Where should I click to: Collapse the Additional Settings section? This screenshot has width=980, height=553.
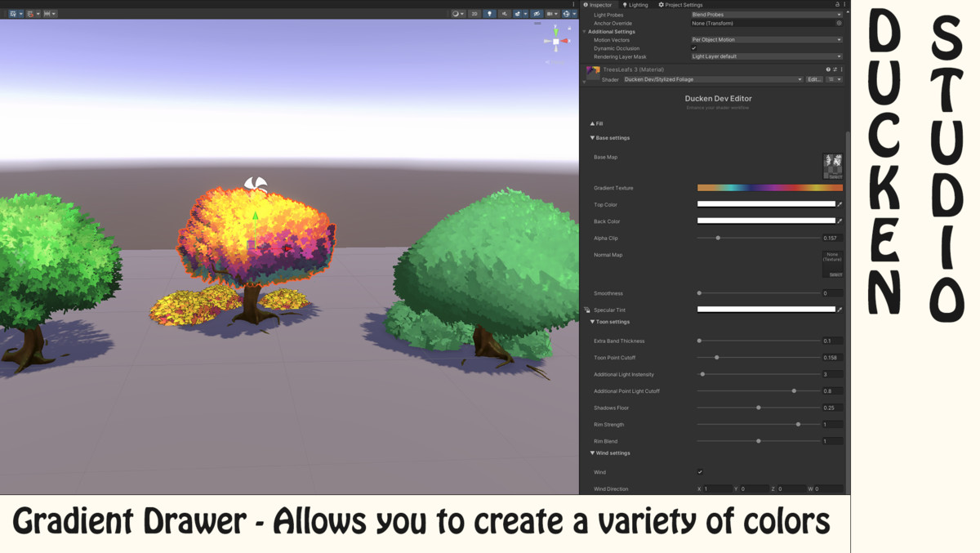(x=585, y=32)
